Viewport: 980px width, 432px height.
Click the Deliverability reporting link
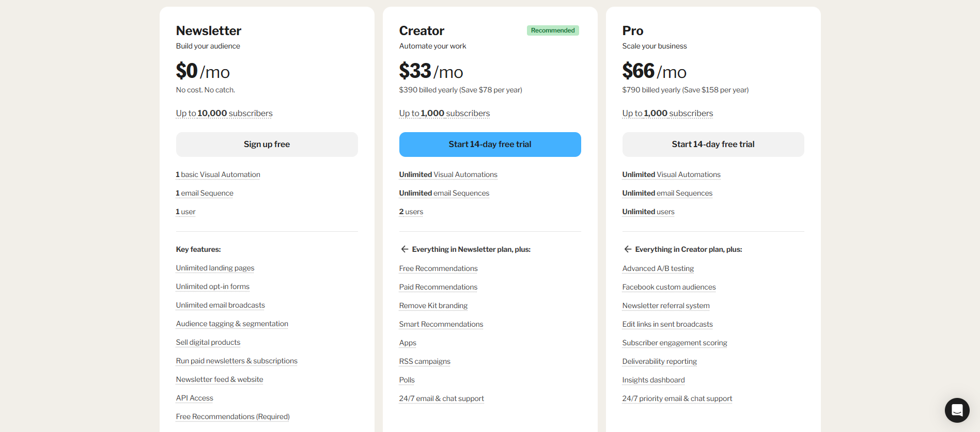(x=659, y=361)
